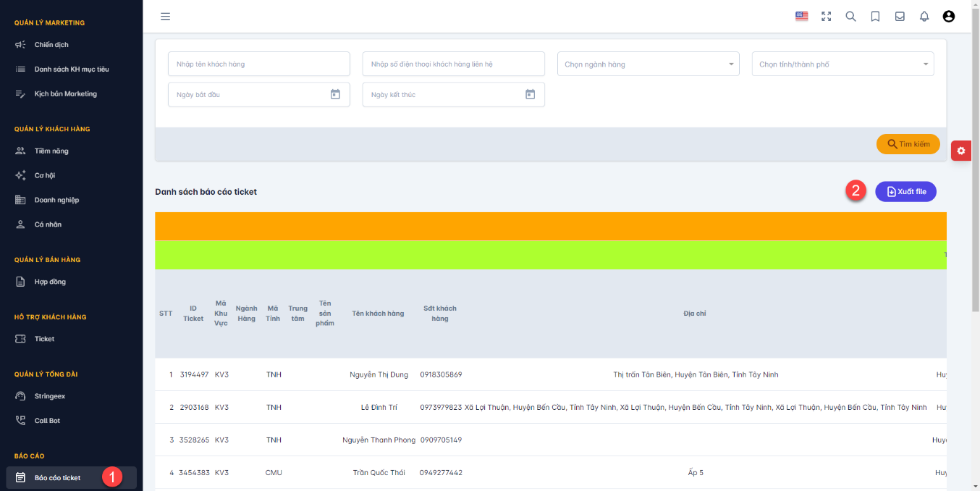This screenshot has height=491, width=980.
Task: Click the Stringeex headset icon
Action: (20, 397)
